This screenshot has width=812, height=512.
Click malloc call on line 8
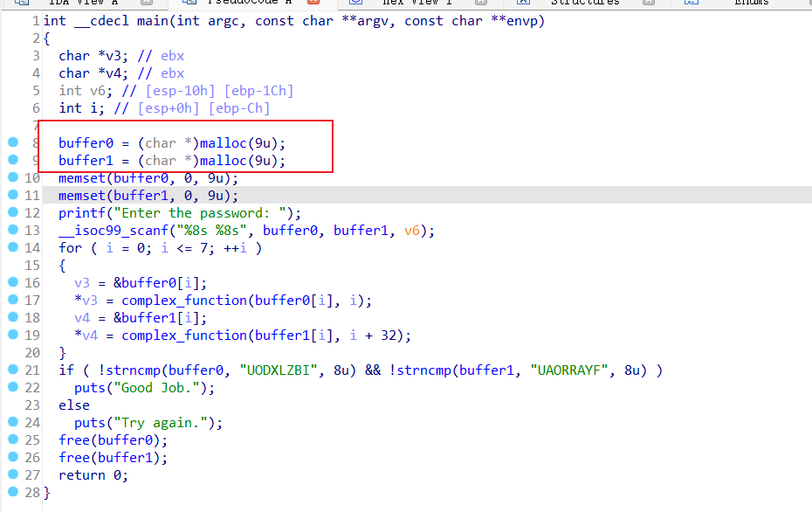(x=224, y=143)
